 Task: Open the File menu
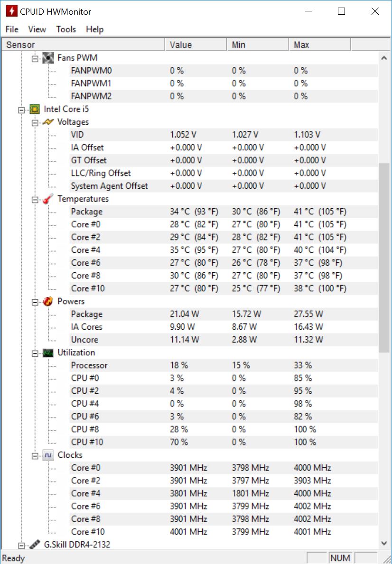coord(12,29)
